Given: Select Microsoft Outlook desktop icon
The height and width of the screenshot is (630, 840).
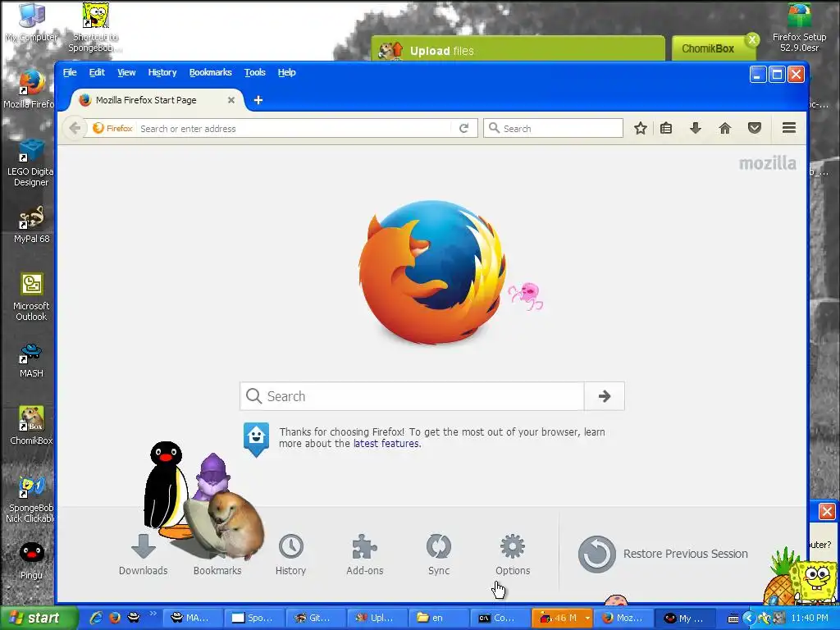Looking at the screenshot, I should 31,297.
